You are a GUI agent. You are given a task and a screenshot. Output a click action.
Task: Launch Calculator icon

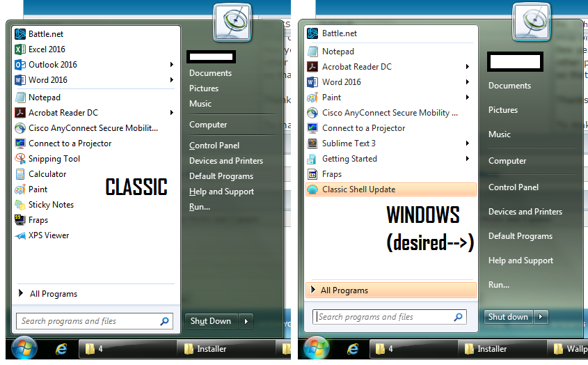coord(20,174)
